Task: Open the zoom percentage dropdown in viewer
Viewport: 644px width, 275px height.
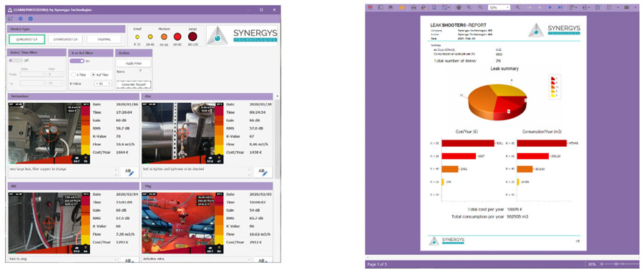Action: coord(499,7)
